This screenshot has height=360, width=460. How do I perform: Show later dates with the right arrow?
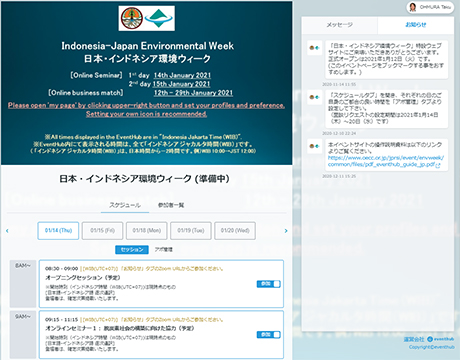pyautogui.click(x=286, y=231)
